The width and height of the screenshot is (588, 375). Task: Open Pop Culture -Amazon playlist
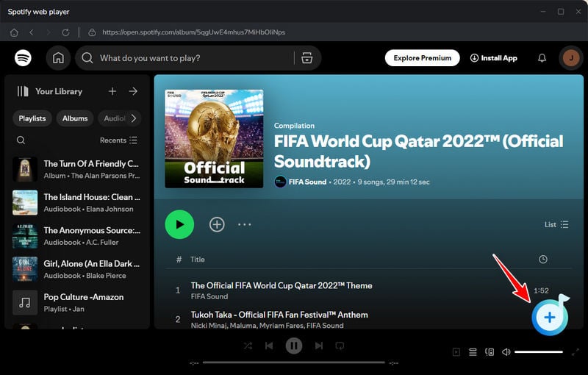coord(77,302)
